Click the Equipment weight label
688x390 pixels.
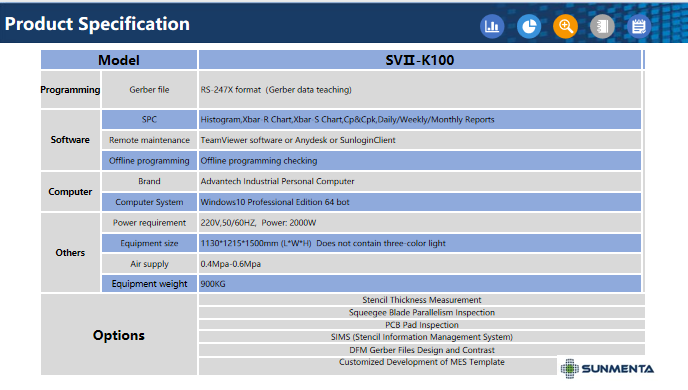[149, 284]
